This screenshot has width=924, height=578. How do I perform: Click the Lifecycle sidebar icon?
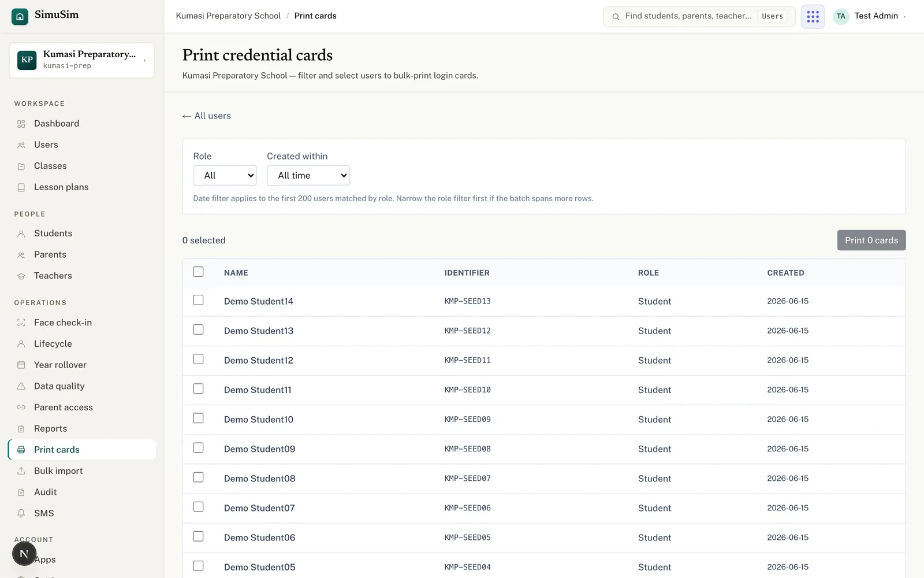point(21,344)
